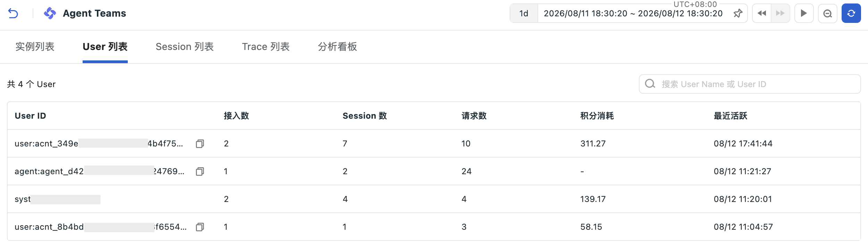Open the date range picker
Image resolution: width=868 pixels, height=245 pixels.
coord(633,14)
